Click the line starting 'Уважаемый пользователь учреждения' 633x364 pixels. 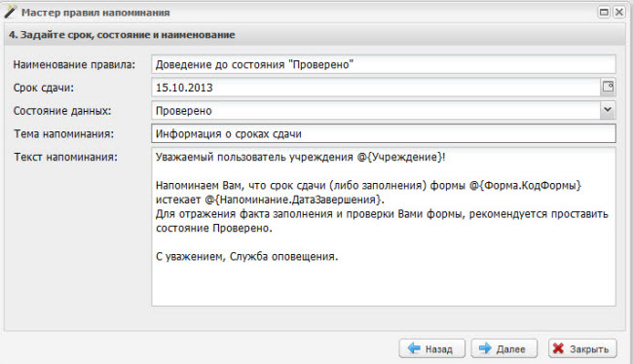coord(300,157)
